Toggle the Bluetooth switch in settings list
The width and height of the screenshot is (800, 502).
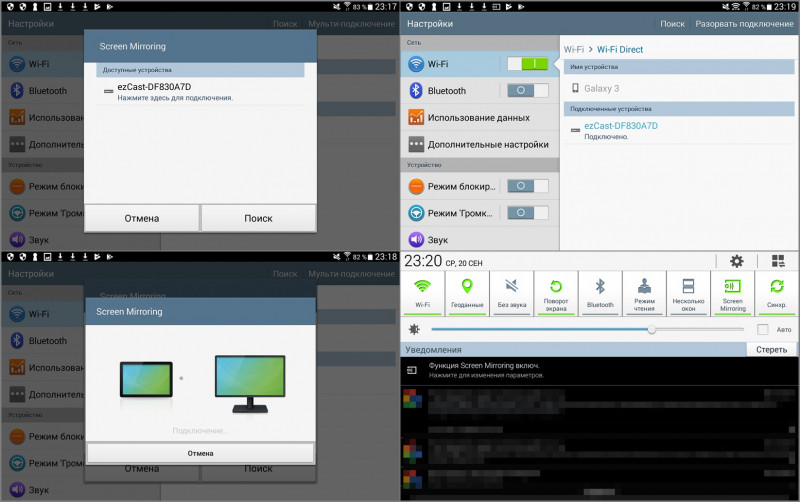[527, 91]
